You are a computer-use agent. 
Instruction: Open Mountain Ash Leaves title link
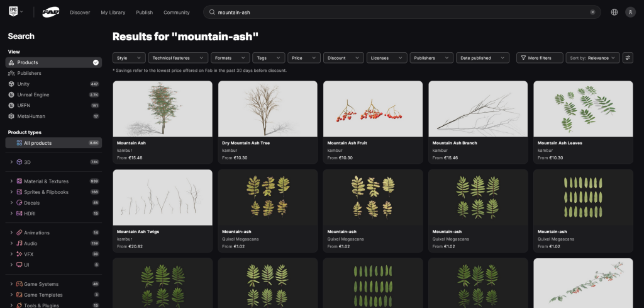pos(560,143)
